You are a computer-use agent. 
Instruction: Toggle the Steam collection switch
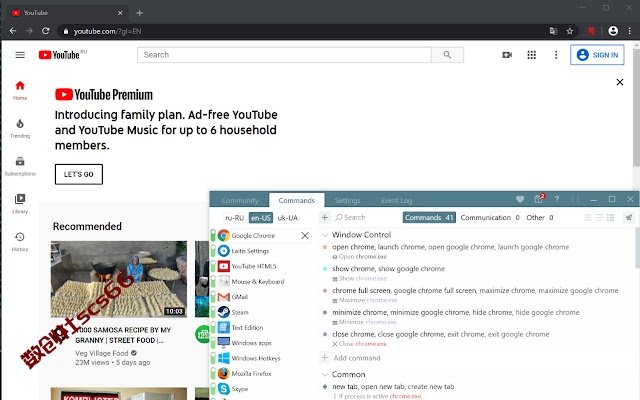(x=213, y=312)
